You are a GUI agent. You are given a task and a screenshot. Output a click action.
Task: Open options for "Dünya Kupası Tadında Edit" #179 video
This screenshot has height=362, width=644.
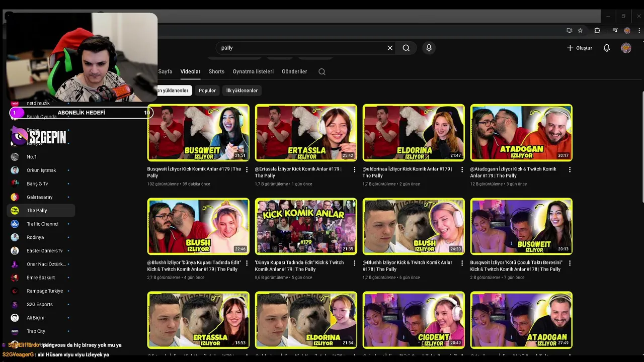point(354,263)
